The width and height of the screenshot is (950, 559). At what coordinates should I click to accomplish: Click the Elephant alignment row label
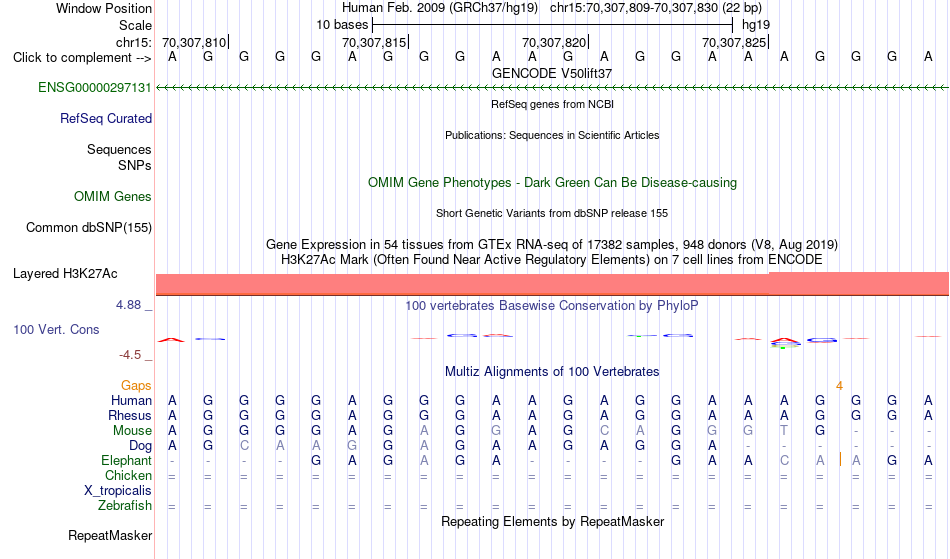pyautogui.click(x=127, y=461)
